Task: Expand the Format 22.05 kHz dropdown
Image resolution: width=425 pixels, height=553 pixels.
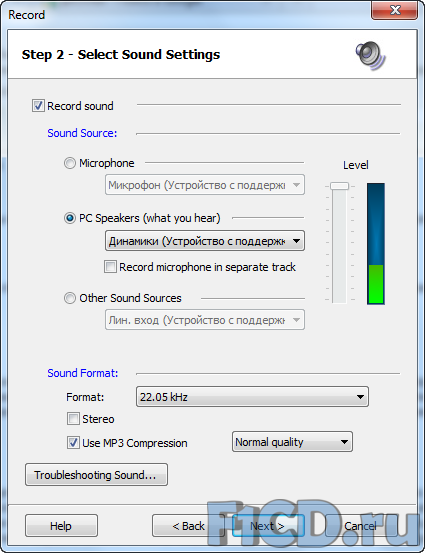Action: point(252,397)
